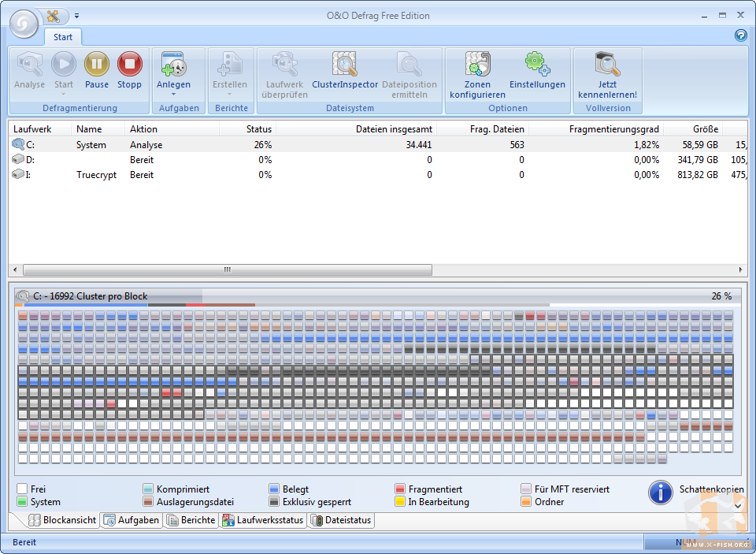Open the help question mark icon
Screen dimensions: 756x554
click(740, 35)
